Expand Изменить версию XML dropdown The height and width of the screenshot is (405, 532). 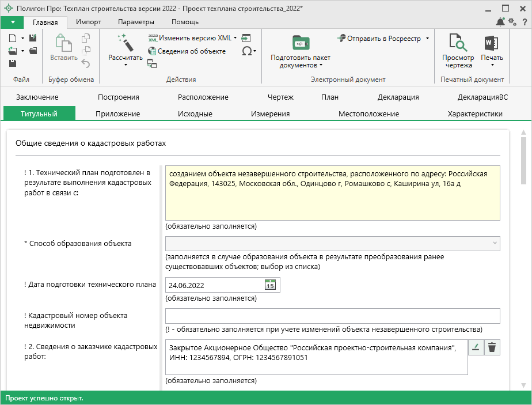coord(235,38)
